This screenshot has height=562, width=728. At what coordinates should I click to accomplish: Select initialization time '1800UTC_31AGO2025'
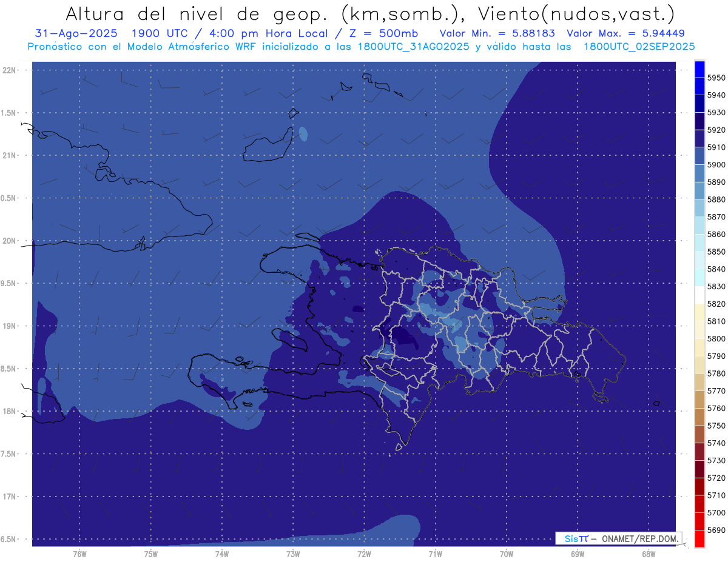(x=414, y=47)
